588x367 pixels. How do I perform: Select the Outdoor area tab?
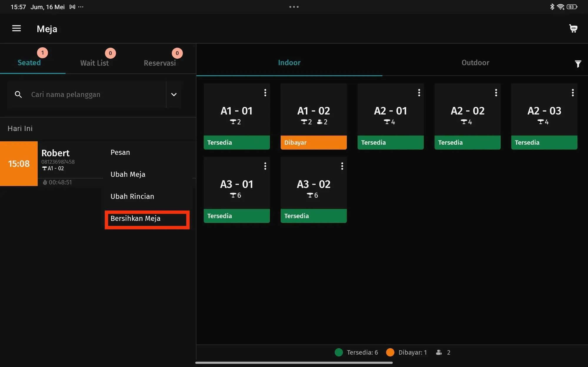[x=475, y=63]
